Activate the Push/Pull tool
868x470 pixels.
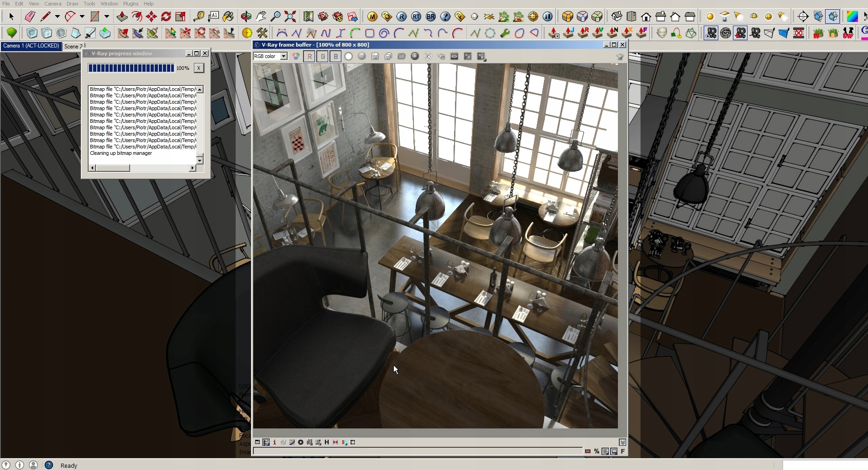pos(122,17)
